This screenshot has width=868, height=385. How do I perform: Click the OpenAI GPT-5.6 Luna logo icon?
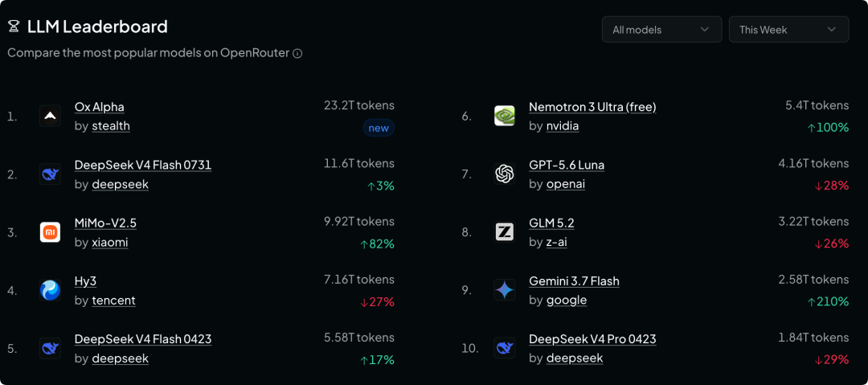[x=504, y=174]
